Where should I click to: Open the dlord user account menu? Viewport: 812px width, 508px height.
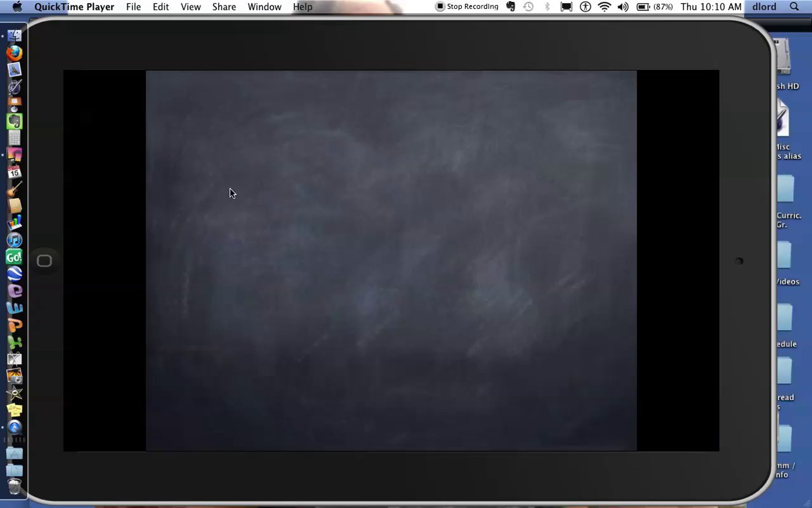click(764, 7)
